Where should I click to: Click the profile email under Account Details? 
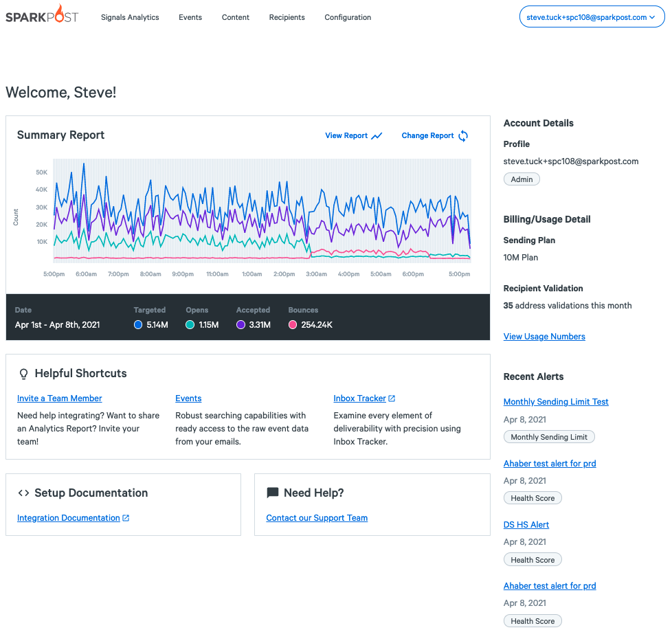pyautogui.click(x=571, y=161)
